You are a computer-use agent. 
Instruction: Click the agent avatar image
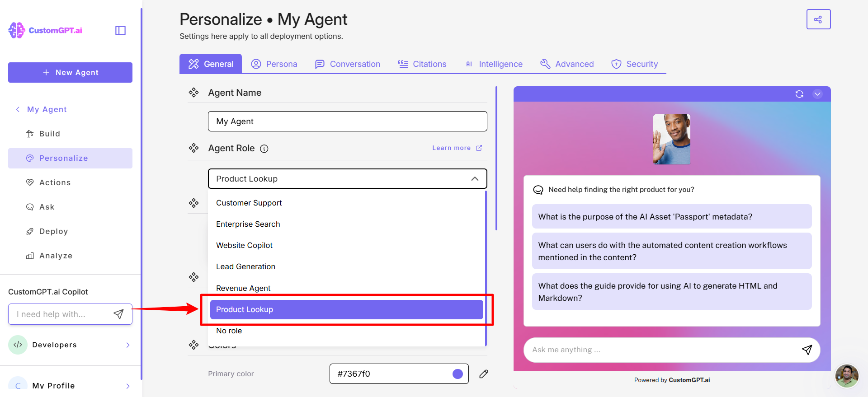672,139
